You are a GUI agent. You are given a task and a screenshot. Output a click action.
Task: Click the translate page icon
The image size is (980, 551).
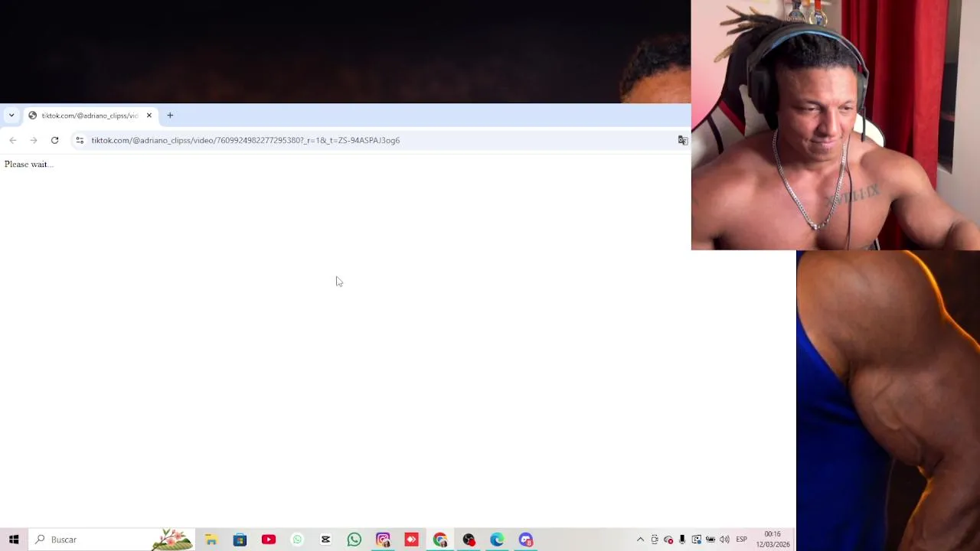click(x=683, y=140)
